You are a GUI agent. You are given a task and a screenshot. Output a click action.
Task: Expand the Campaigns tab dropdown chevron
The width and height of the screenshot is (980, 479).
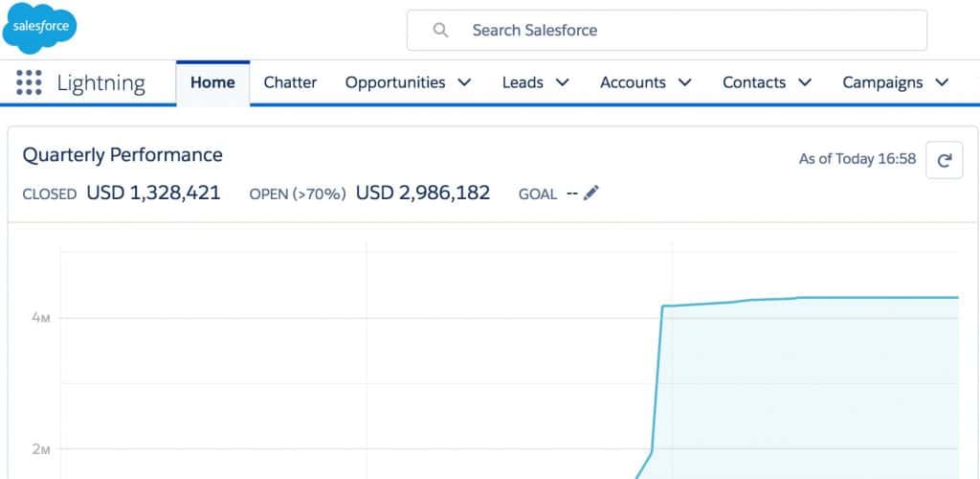tap(942, 82)
